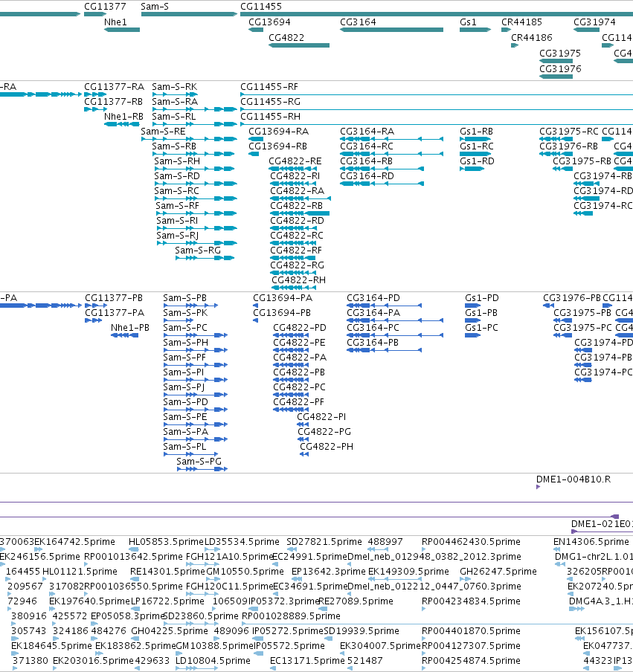Viewport: 633px width, 672px height.
Task: Select the teal CG4822 gene arrow bar
Action: point(299,45)
